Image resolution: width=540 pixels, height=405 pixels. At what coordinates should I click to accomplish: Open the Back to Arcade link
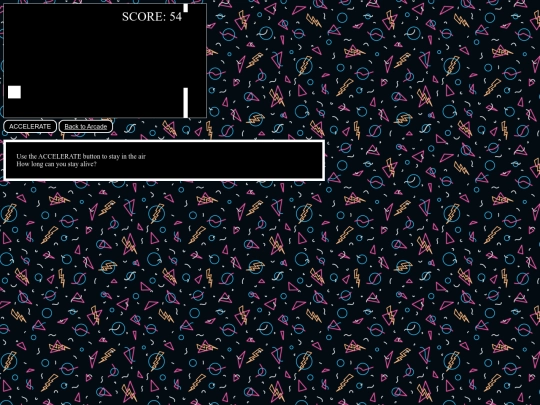pos(86,126)
